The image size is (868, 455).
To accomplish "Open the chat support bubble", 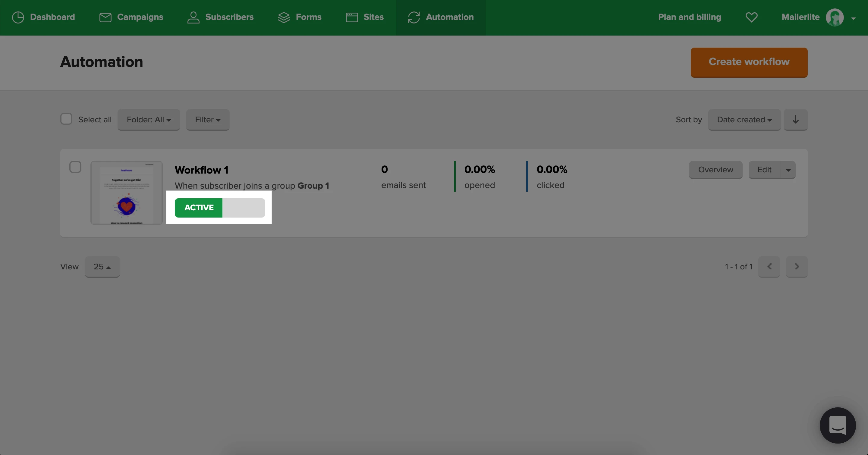I will click(x=837, y=425).
